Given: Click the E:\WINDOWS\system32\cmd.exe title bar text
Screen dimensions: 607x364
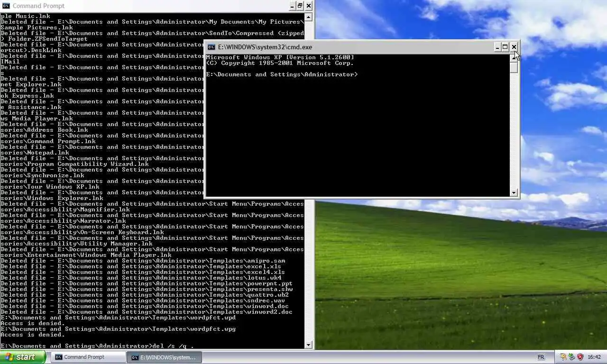Looking at the screenshot, I should 265,47.
